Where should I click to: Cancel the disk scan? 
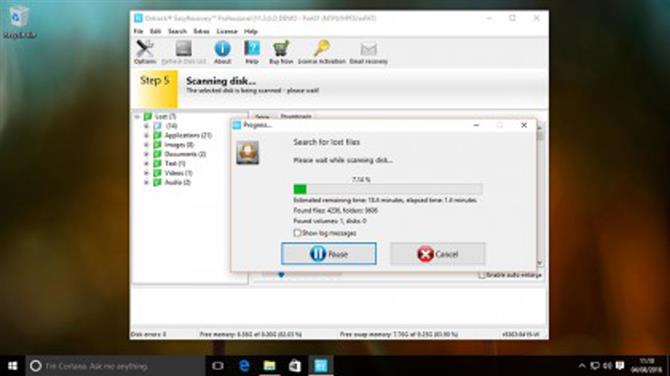tap(438, 254)
